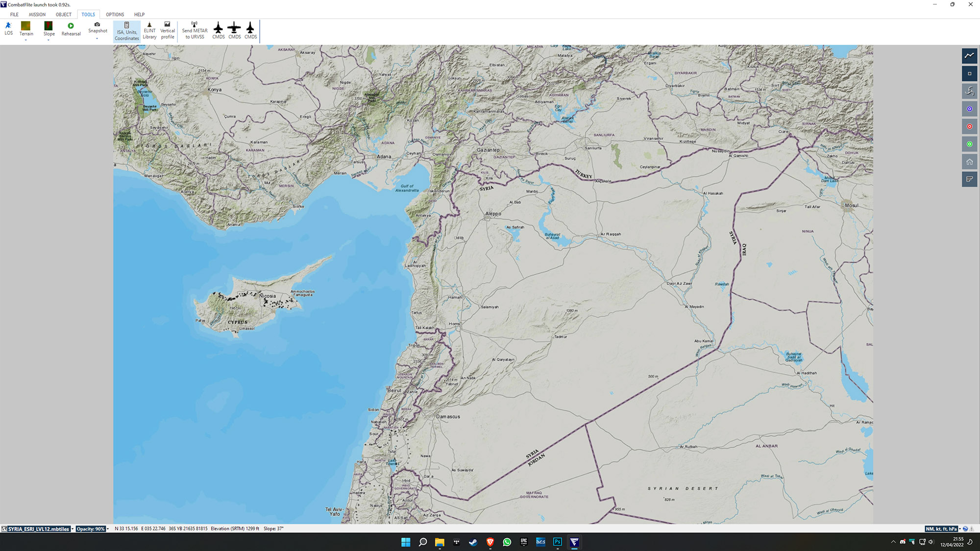This screenshot has width=980, height=551.
Task: Click the blue target ring sidebar icon
Action: point(969,109)
